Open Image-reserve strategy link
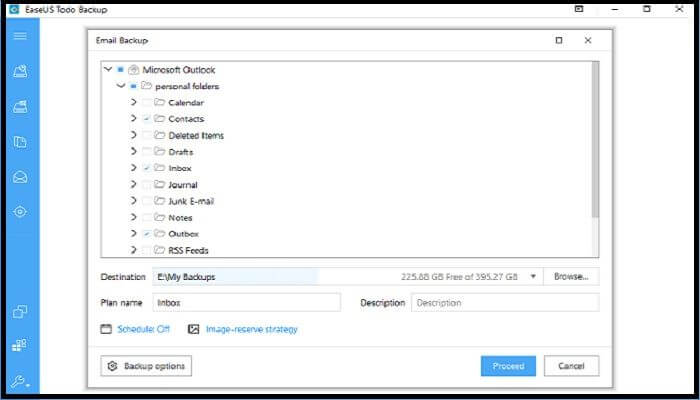 pos(251,329)
